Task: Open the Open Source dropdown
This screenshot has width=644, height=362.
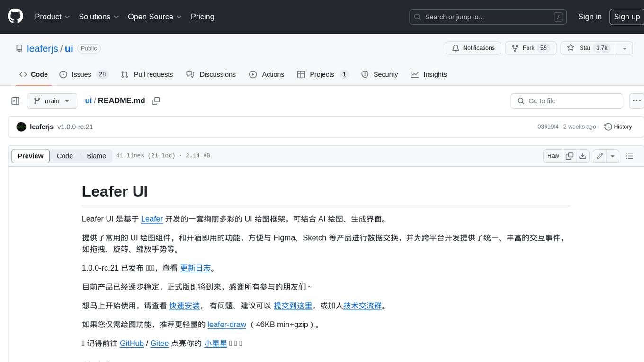Action: (x=155, y=17)
